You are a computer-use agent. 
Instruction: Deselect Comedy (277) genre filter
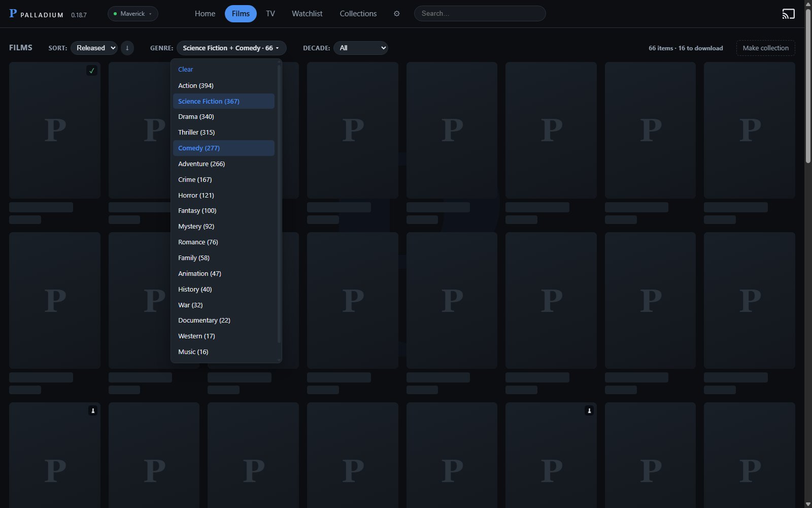pyautogui.click(x=224, y=148)
